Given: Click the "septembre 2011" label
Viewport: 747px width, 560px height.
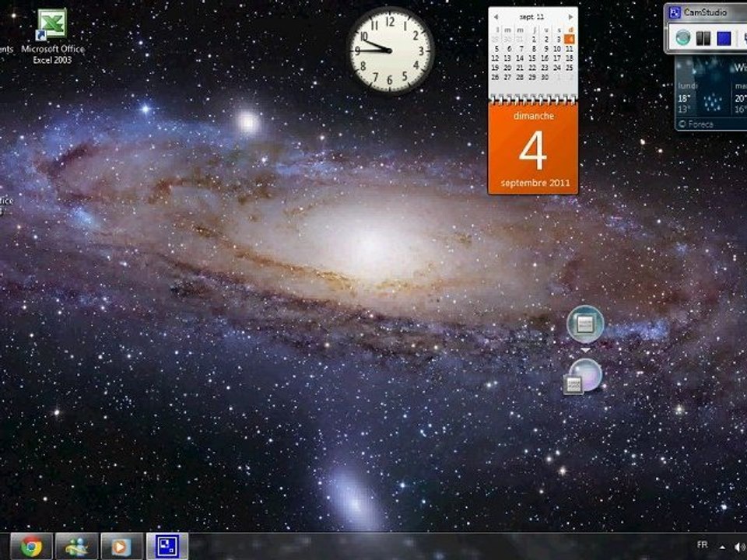Looking at the screenshot, I should [x=535, y=183].
